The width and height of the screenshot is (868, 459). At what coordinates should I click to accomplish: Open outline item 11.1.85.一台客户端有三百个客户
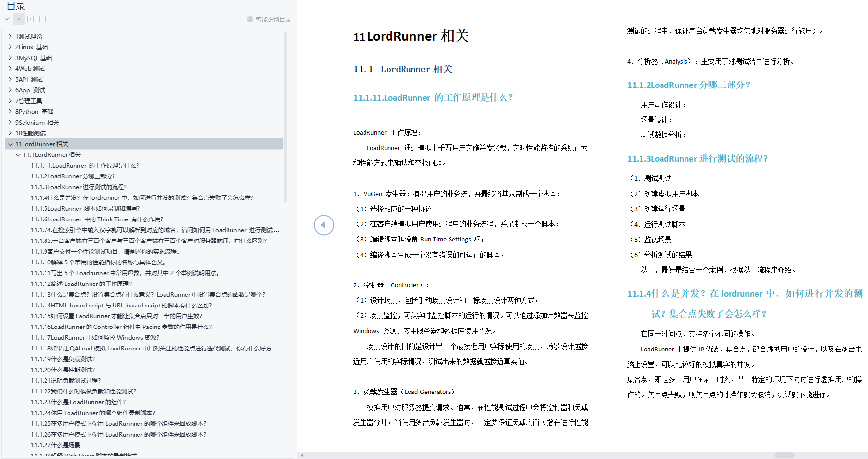[x=149, y=240]
